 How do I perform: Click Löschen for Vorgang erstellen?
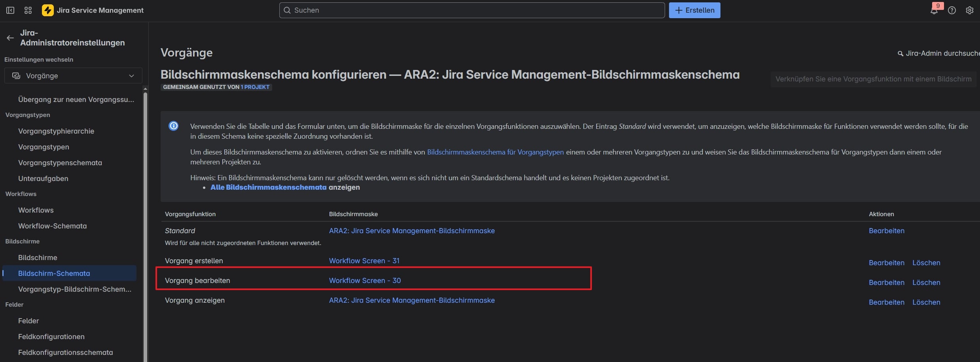926,263
